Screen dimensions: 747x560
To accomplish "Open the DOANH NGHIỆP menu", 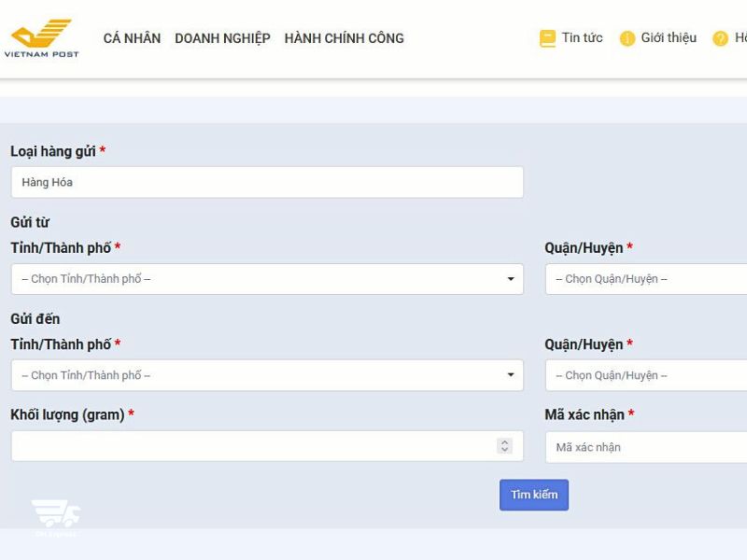I will coord(222,38).
